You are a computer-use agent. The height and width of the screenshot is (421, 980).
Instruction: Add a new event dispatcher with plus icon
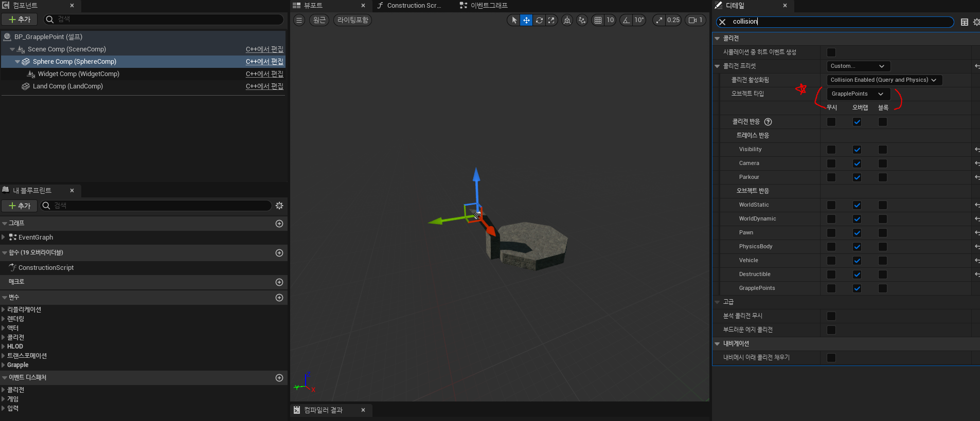click(x=279, y=378)
